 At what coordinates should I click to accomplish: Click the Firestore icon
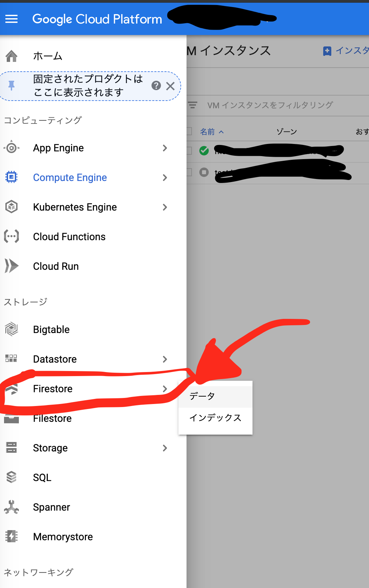(11, 389)
